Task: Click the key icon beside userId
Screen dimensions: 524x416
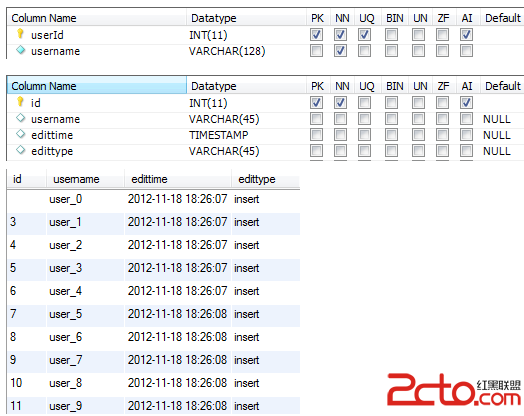Action: [x=20, y=33]
